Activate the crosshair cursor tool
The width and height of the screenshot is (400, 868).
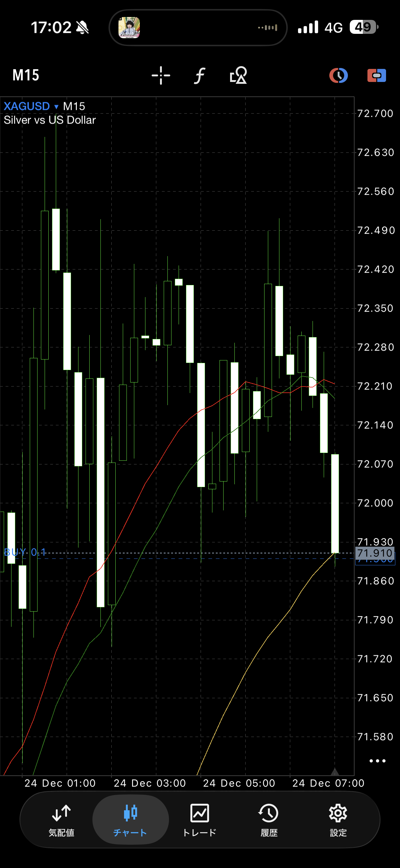pos(161,75)
